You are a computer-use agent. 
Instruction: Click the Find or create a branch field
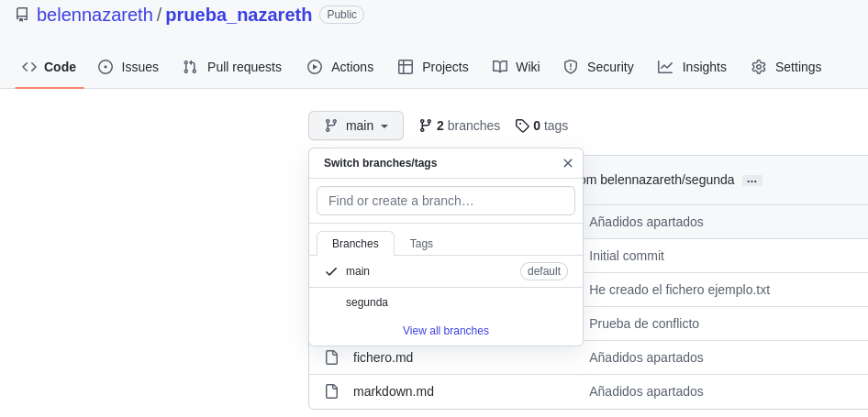(446, 201)
